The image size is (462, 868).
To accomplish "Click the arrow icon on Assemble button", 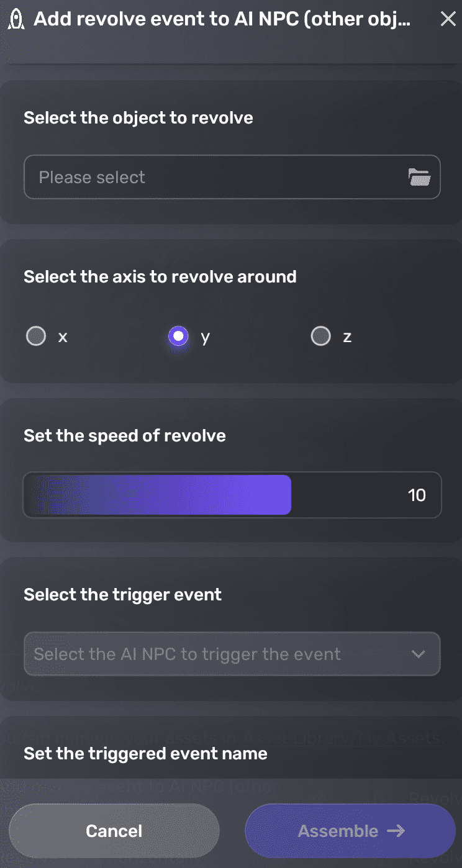I will coord(396,831).
